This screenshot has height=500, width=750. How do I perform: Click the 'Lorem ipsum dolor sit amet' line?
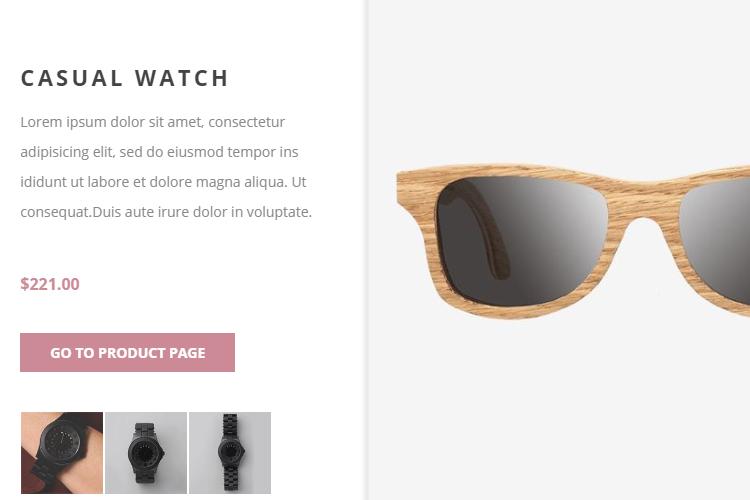click(x=153, y=122)
